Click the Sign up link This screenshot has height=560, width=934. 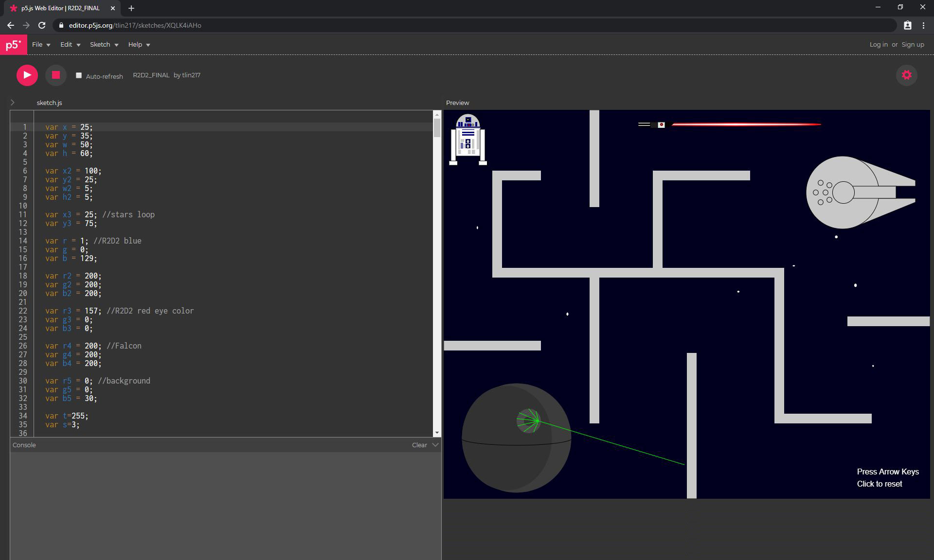point(913,45)
